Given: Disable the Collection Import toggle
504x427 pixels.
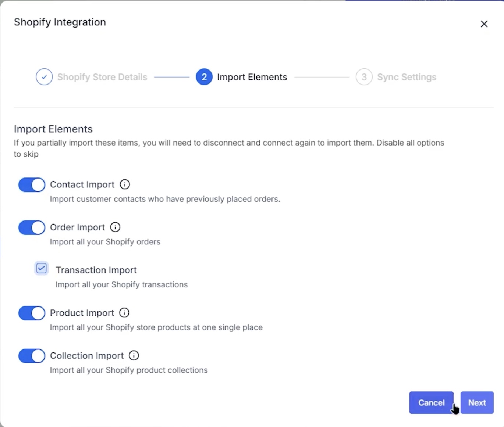Looking at the screenshot, I should pyautogui.click(x=32, y=356).
